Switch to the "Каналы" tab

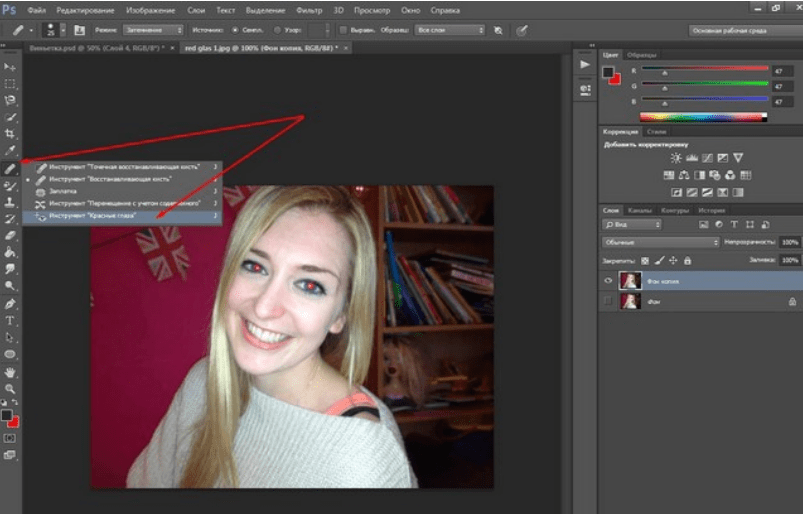click(x=639, y=211)
